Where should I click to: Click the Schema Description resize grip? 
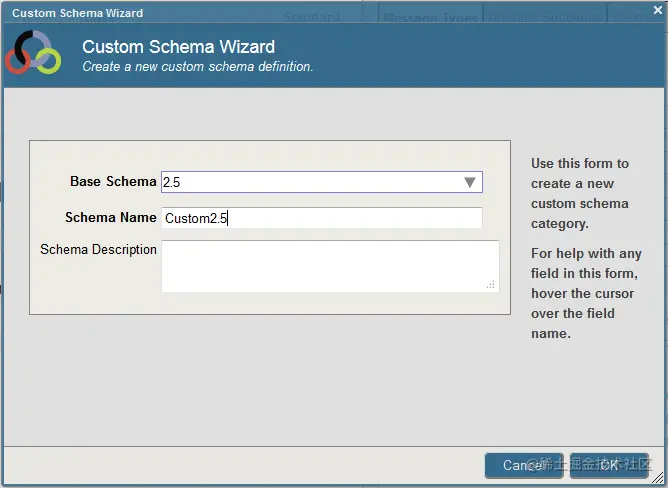tap(491, 285)
